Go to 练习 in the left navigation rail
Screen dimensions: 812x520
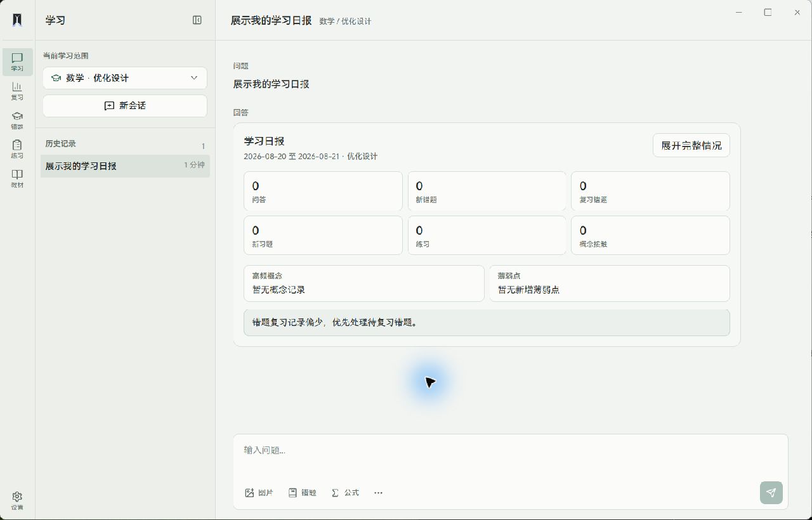(x=17, y=150)
